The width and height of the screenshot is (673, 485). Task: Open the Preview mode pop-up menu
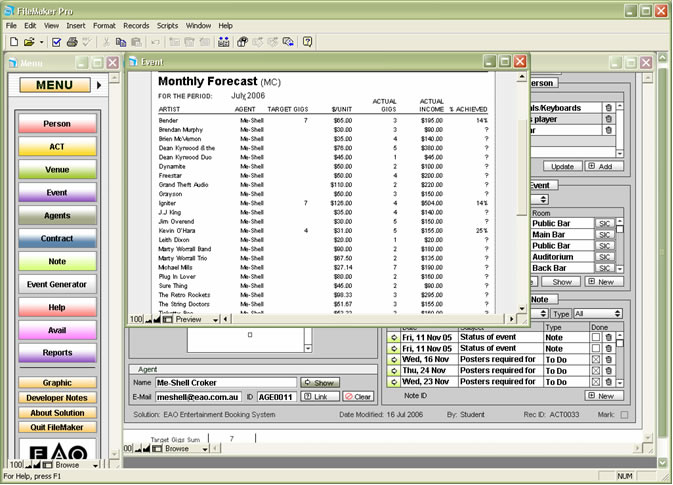coord(197,319)
